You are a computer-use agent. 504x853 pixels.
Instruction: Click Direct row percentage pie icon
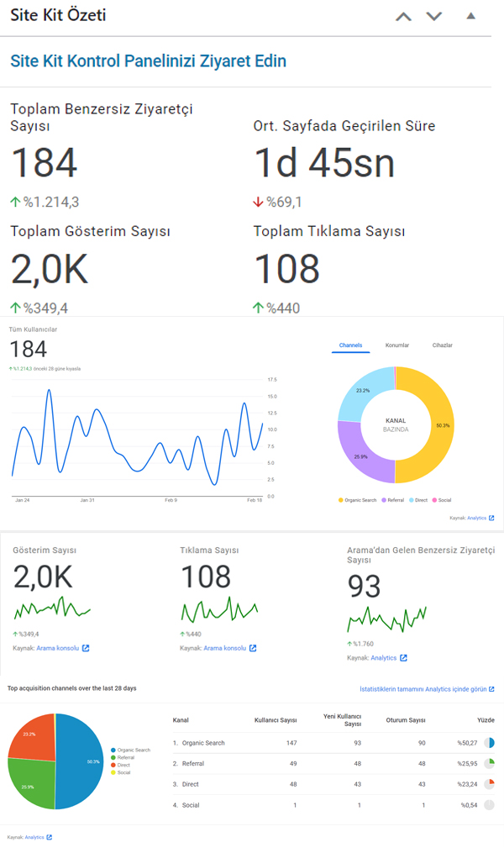[490, 784]
